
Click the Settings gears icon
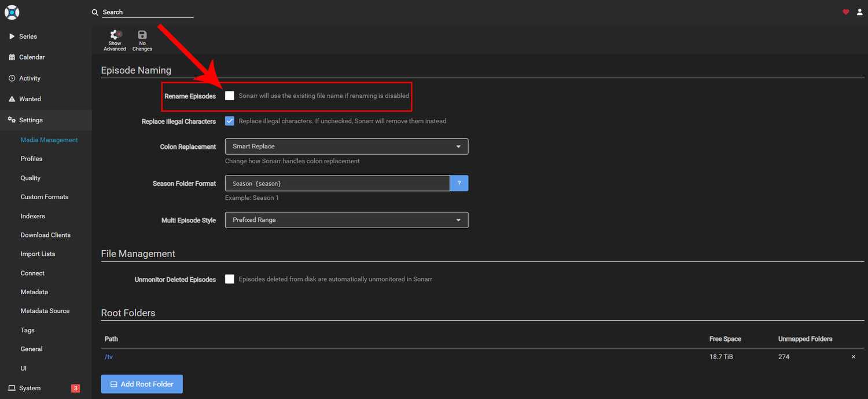(x=12, y=120)
